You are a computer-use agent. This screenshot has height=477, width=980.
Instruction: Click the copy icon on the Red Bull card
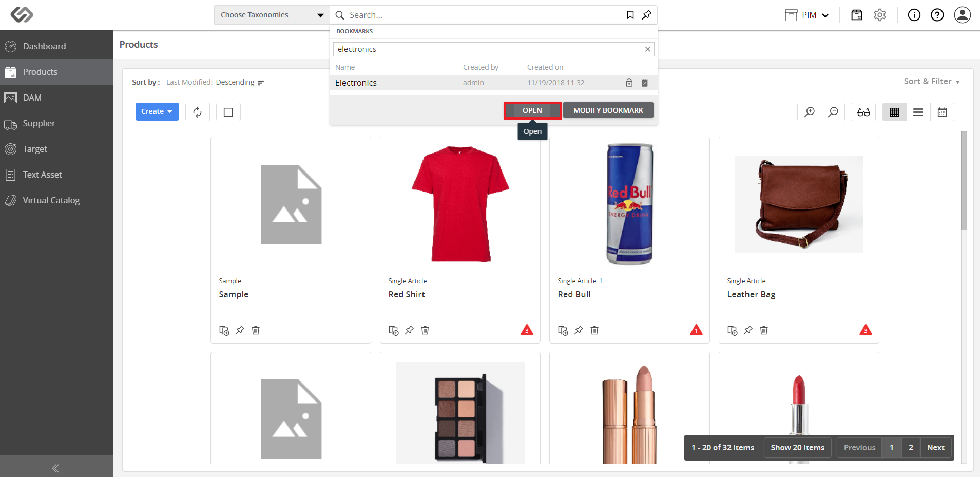tap(563, 330)
